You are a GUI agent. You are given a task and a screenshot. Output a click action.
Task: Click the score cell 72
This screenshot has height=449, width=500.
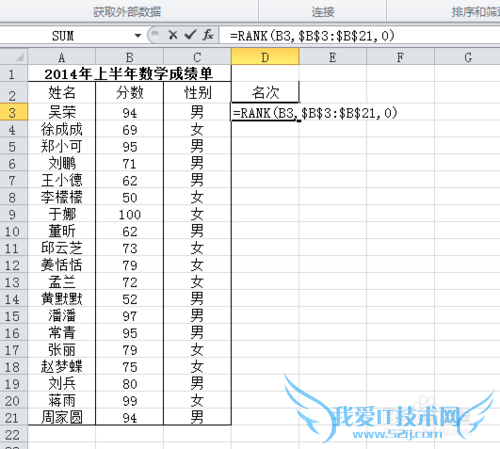(130, 282)
